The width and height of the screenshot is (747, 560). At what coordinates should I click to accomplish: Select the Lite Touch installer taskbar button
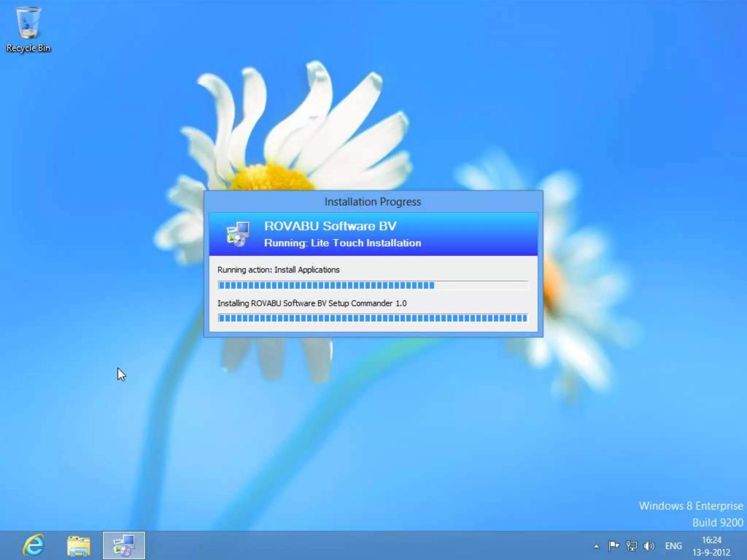point(124,545)
